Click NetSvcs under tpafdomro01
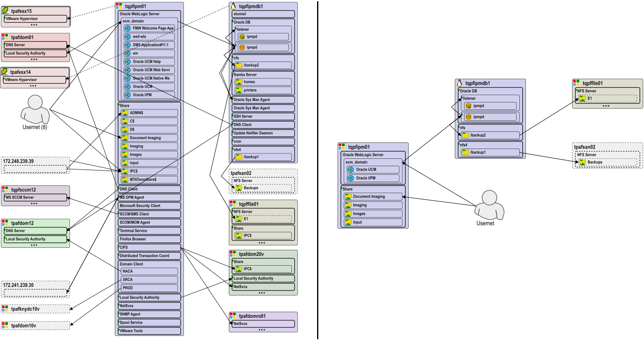The image size is (644, 340). click(263, 324)
